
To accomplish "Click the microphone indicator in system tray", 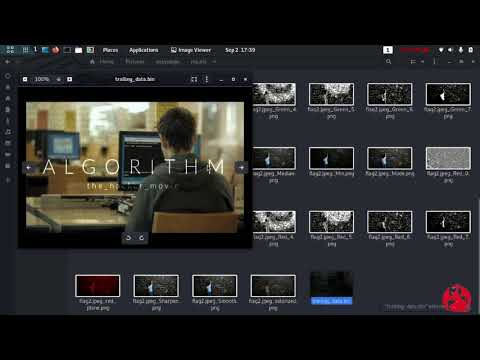I will pyautogui.click(x=461, y=50).
